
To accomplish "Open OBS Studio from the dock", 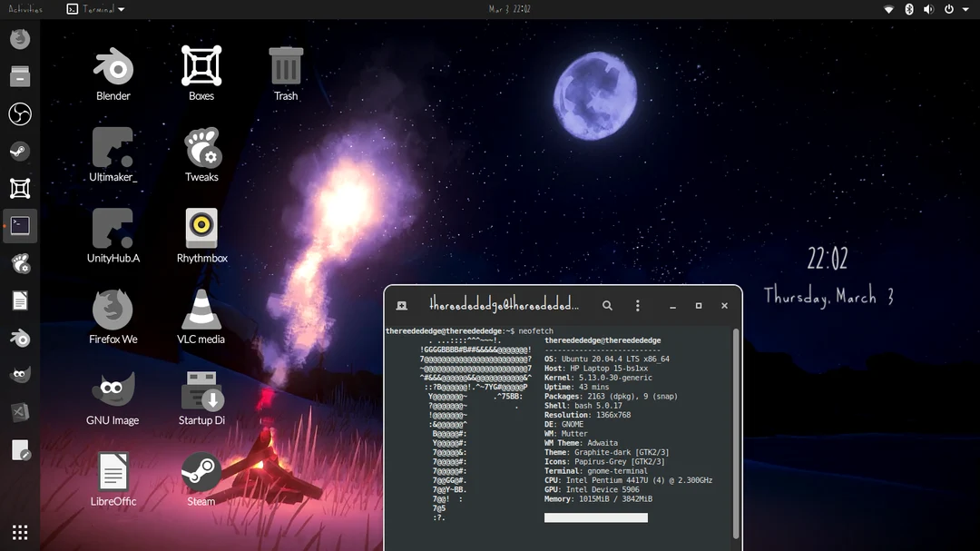I will (20, 113).
